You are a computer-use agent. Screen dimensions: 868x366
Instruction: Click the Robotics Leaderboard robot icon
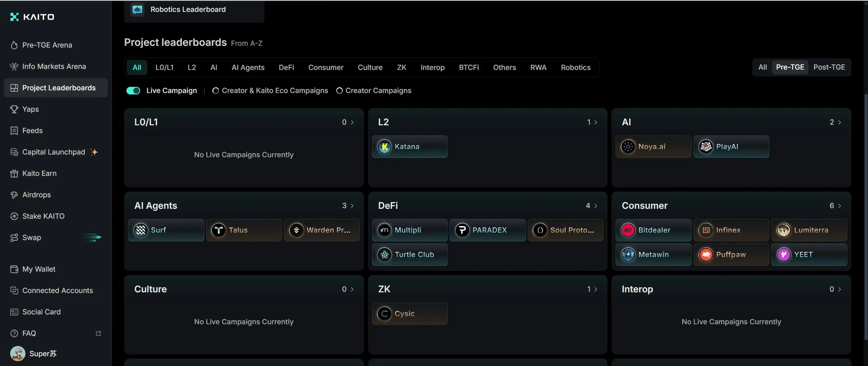[x=137, y=10]
